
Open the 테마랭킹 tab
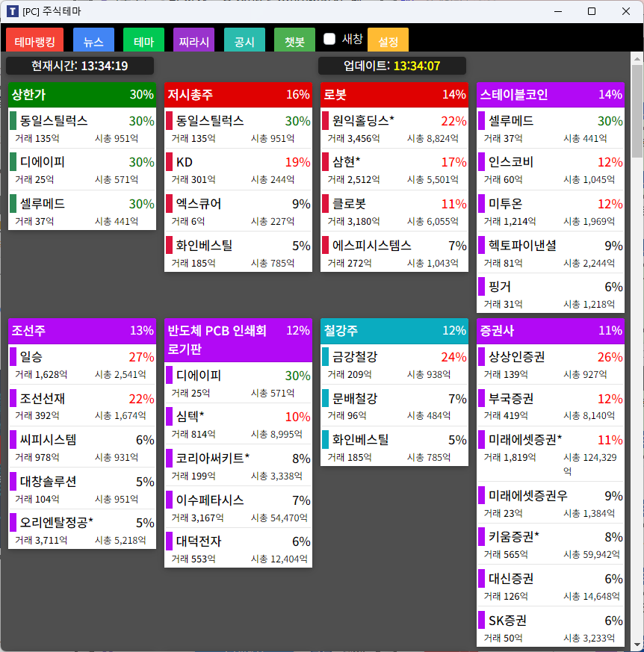pos(35,40)
